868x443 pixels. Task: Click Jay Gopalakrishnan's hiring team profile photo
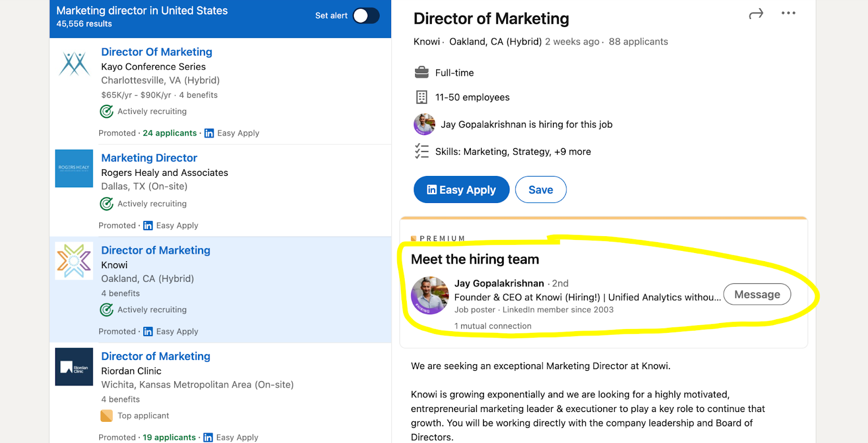(x=430, y=295)
